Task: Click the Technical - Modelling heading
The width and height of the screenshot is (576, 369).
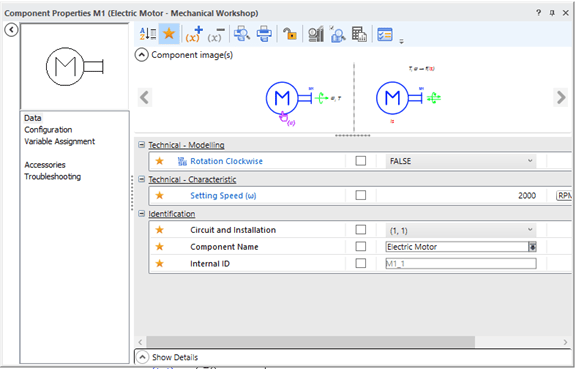Action: point(186,145)
